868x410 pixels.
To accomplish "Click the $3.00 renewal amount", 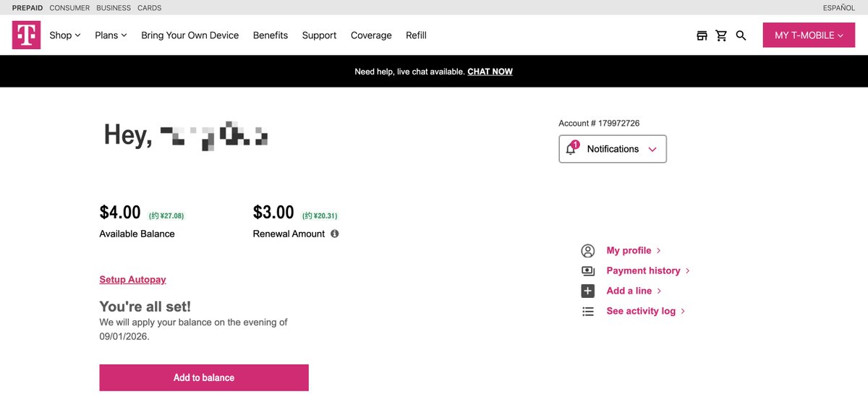I will (x=273, y=212).
